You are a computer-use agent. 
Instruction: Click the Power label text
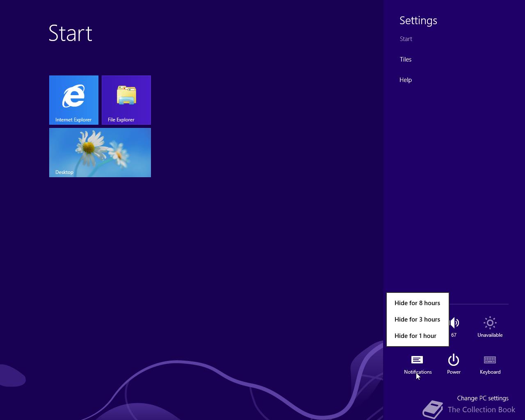(454, 372)
